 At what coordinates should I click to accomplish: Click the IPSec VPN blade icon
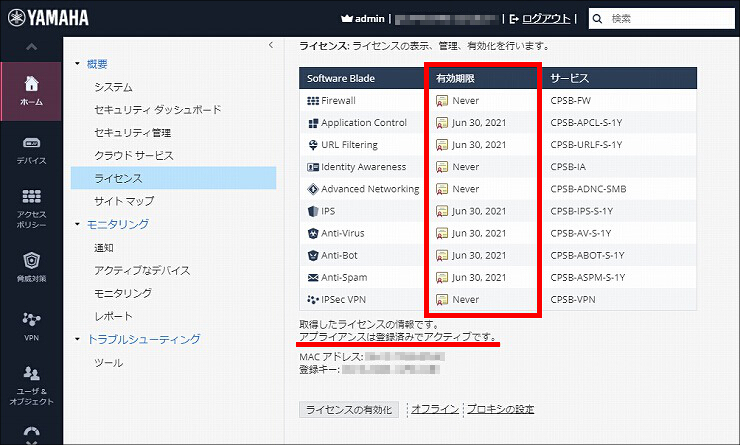[313, 300]
